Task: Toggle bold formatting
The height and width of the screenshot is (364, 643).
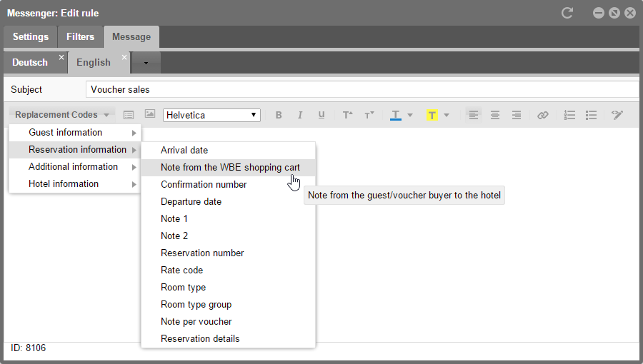Action: [x=279, y=115]
